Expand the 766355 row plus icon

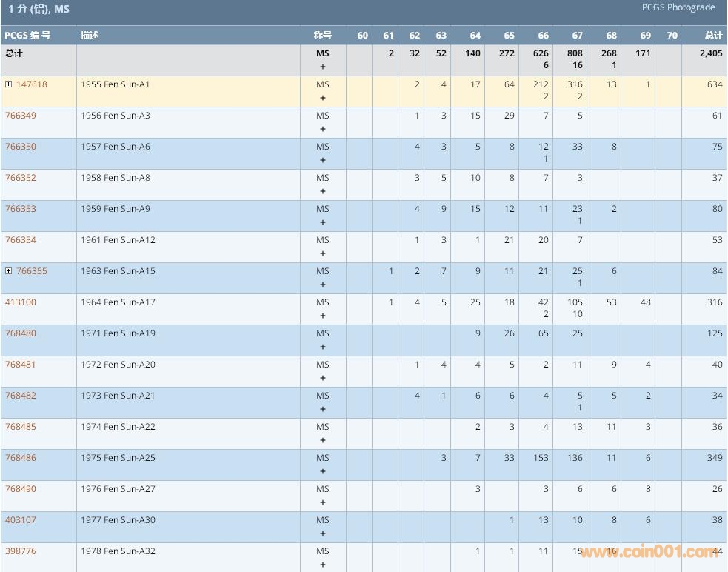(9, 271)
